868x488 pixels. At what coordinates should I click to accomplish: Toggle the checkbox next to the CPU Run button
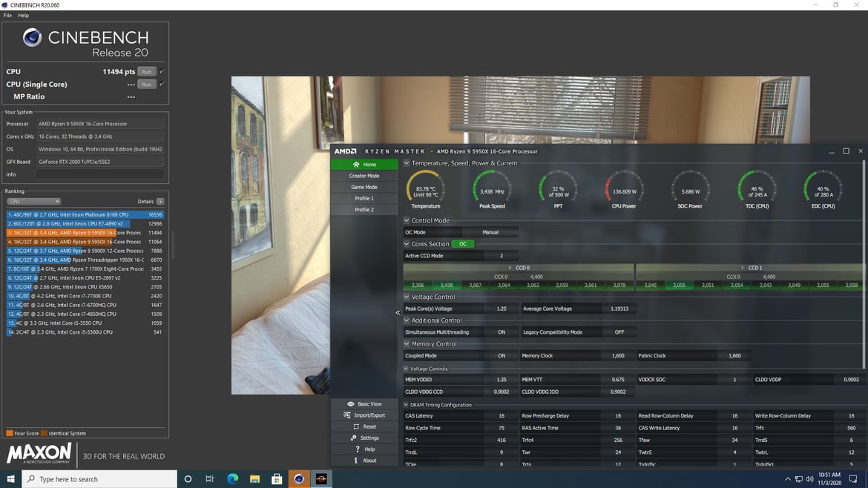tap(162, 71)
